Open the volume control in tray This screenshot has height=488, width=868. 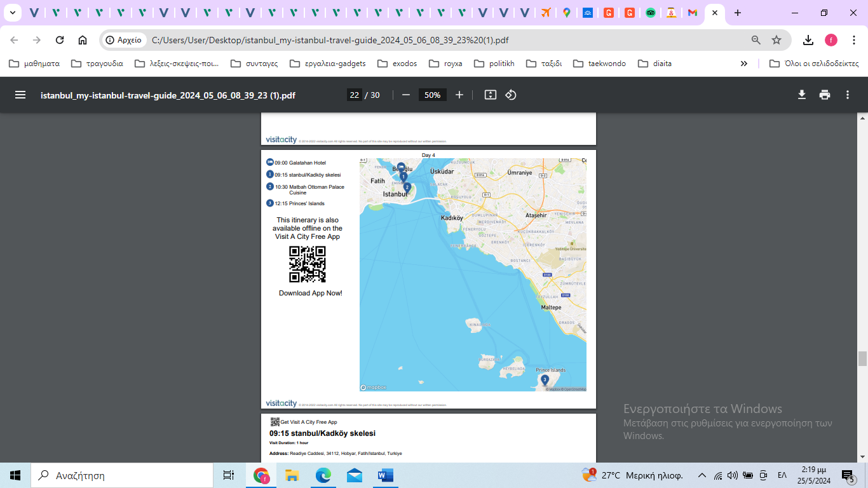[733, 475]
